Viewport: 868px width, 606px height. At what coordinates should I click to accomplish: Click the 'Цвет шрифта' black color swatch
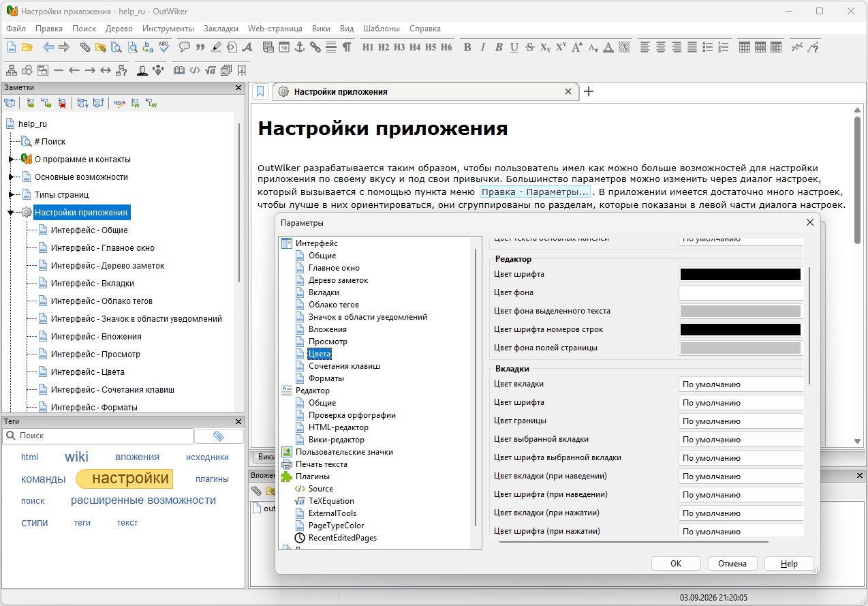pyautogui.click(x=741, y=274)
